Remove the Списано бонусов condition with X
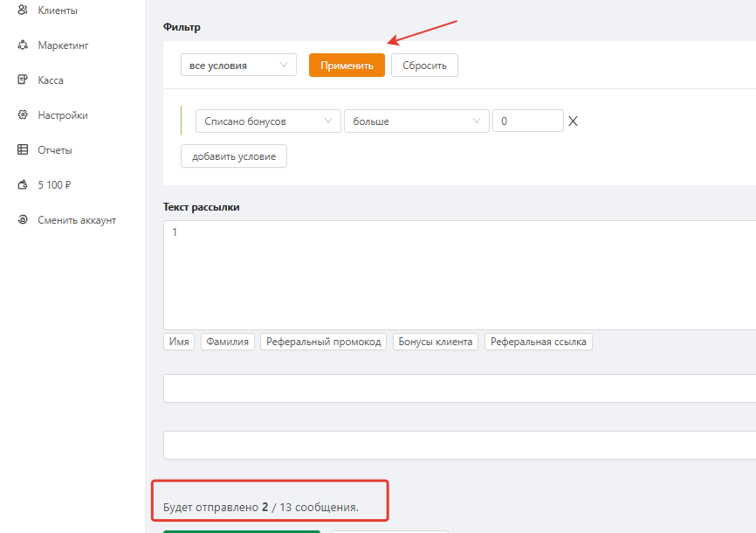This screenshot has height=533, width=756. pyautogui.click(x=573, y=121)
